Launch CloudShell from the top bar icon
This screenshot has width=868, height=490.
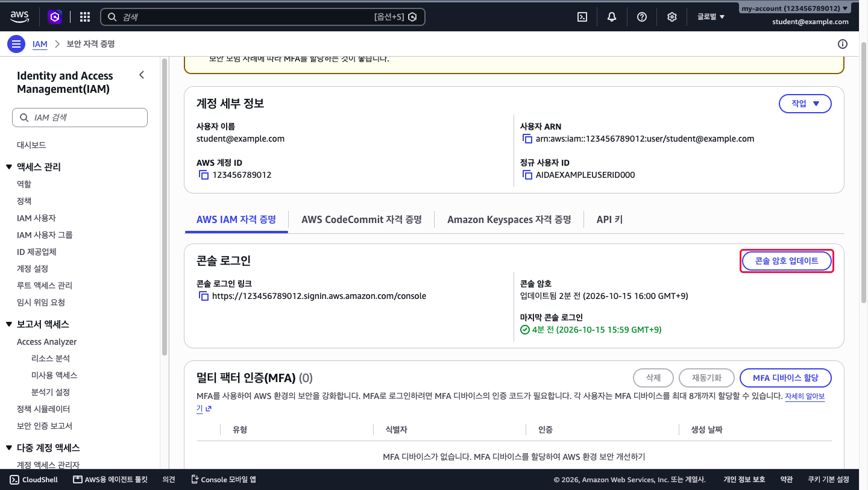tap(582, 17)
